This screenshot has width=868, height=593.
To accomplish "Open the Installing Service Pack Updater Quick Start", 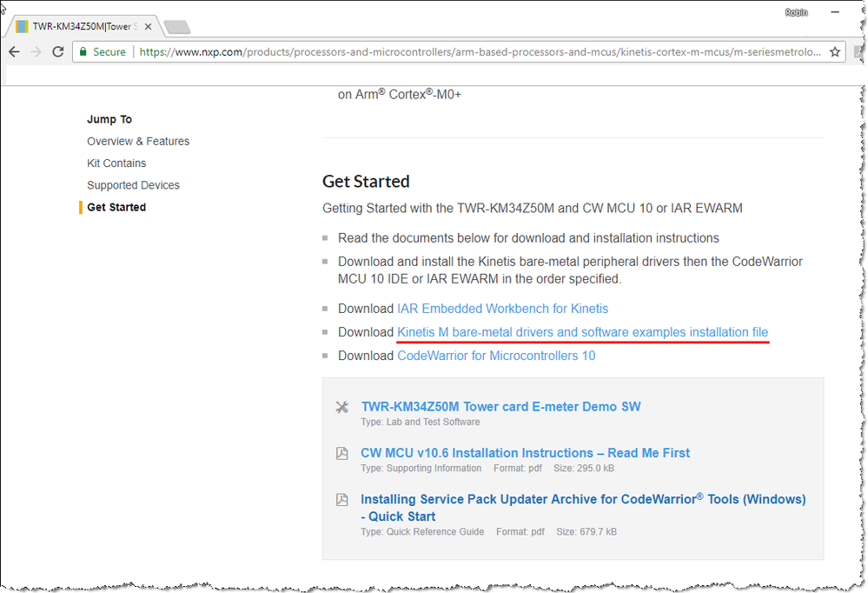I will click(582, 499).
